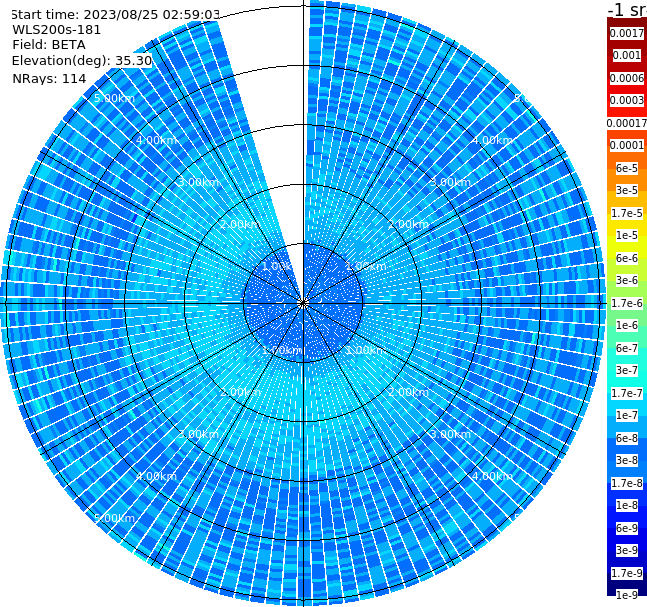This screenshot has width=647, height=607.
Task: Select the 3e-9 colorbar label
Action: (627, 550)
